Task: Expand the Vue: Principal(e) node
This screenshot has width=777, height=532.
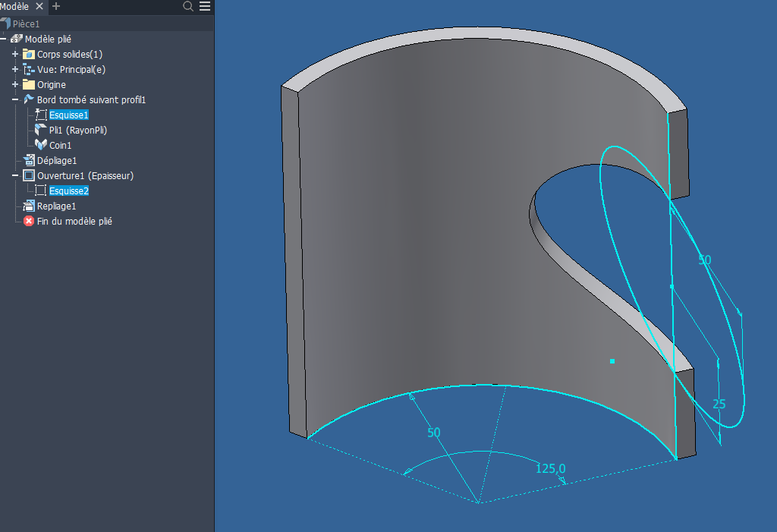Action: pyautogui.click(x=15, y=69)
